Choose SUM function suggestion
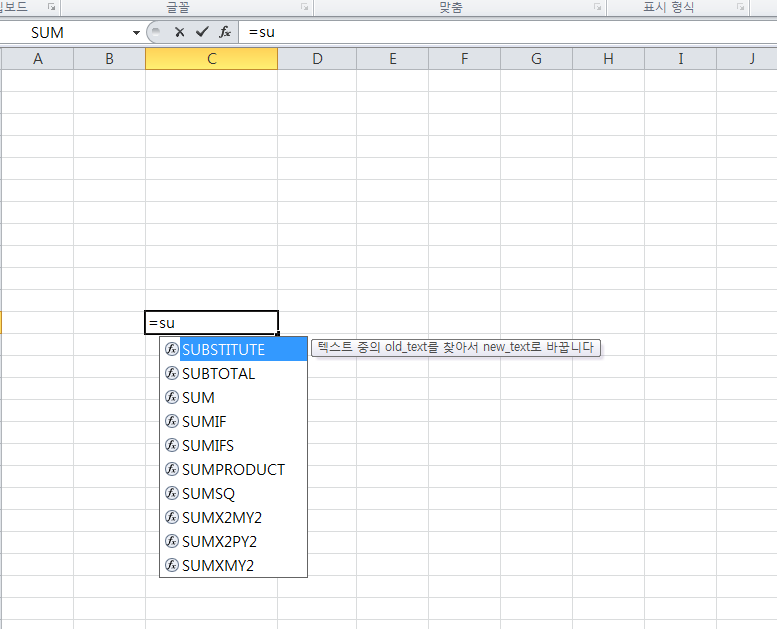This screenshot has width=777, height=629. click(233, 398)
